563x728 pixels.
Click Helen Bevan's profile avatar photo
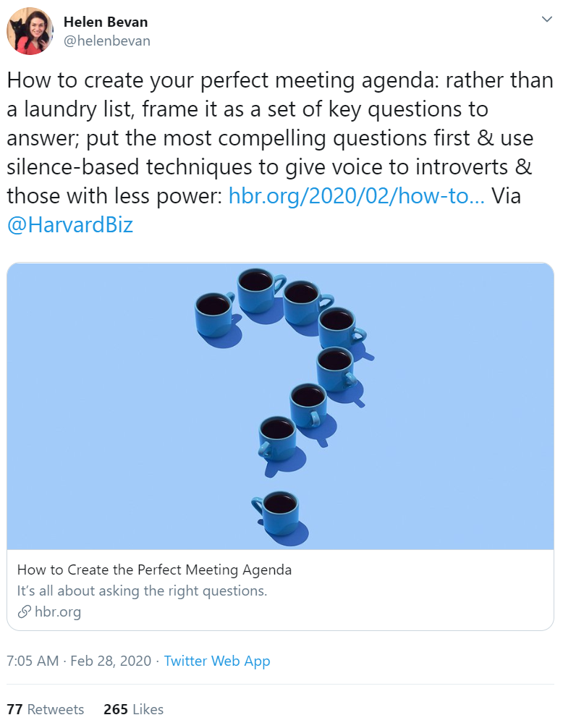30,31
